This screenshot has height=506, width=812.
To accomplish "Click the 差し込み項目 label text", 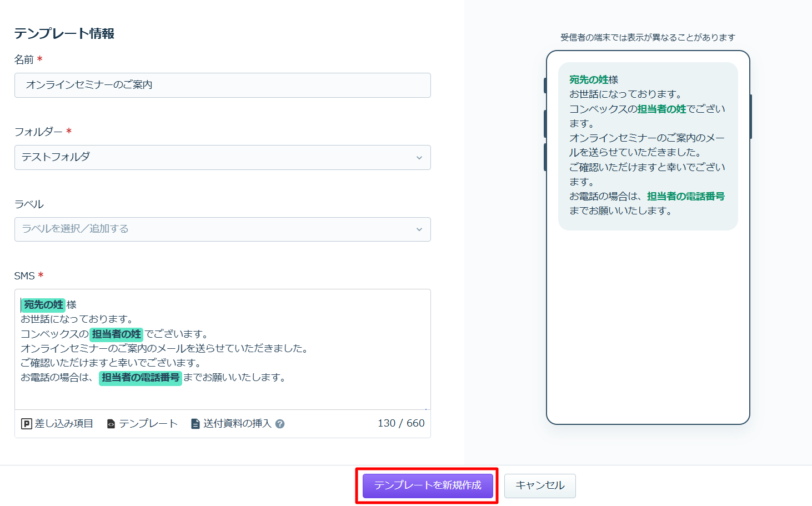I will (64, 424).
